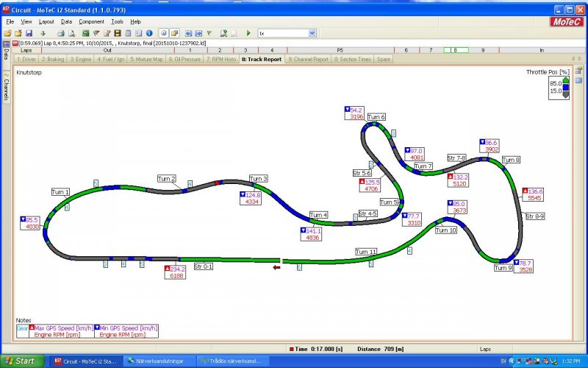Select the In lap in lap bar
This screenshot has height=368, width=588.
[x=542, y=50]
